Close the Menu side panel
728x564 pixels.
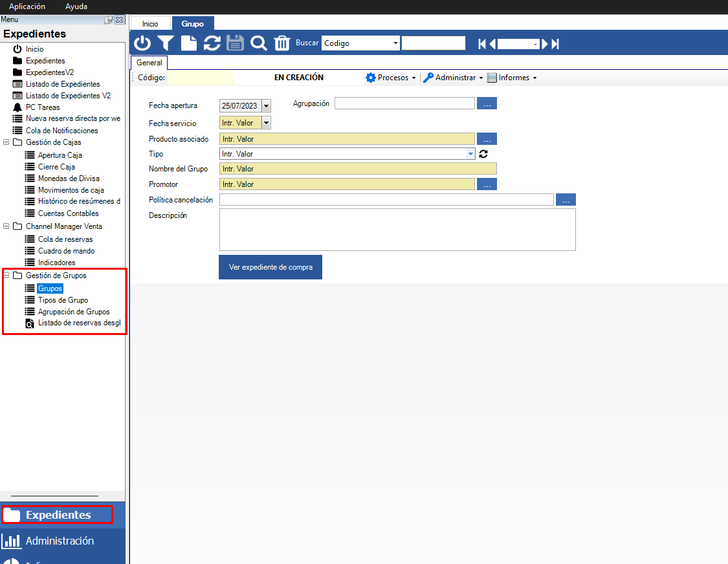click(x=119, y=20)
